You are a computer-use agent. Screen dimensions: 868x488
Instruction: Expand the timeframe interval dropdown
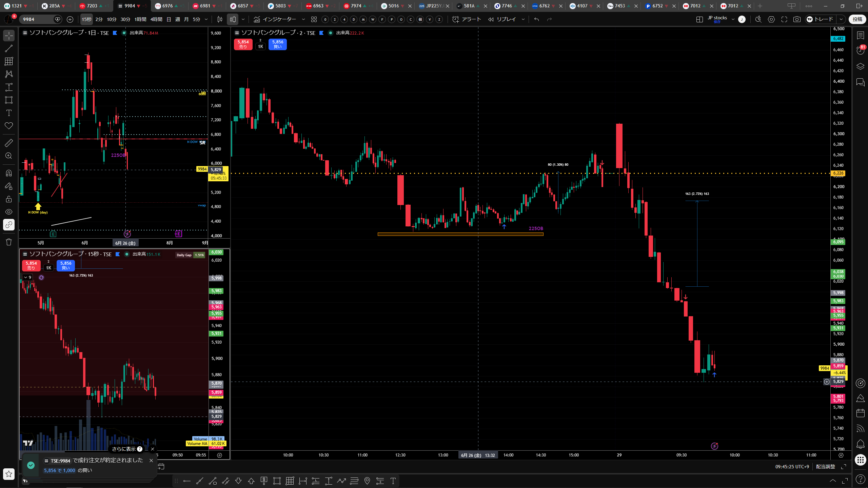point(206,19)
